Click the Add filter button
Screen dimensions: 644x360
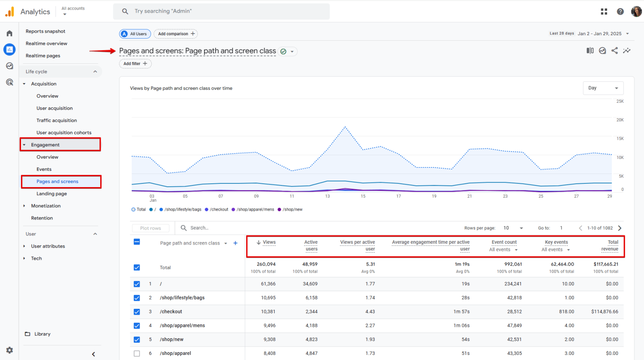135,63
